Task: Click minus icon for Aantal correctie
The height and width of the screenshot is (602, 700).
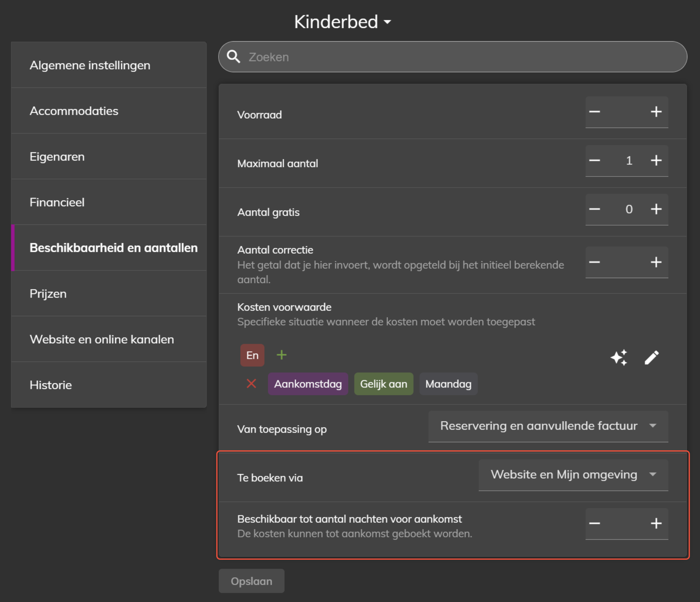Action: pos(594,262)
